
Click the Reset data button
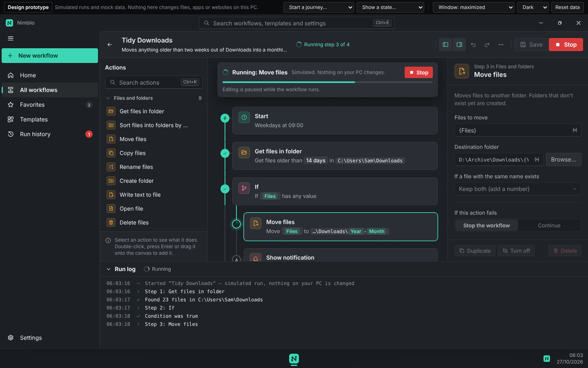[x=567, y=7]
